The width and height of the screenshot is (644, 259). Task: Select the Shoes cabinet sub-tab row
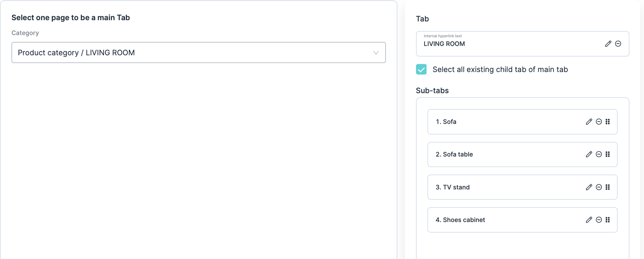pos(509,220)
